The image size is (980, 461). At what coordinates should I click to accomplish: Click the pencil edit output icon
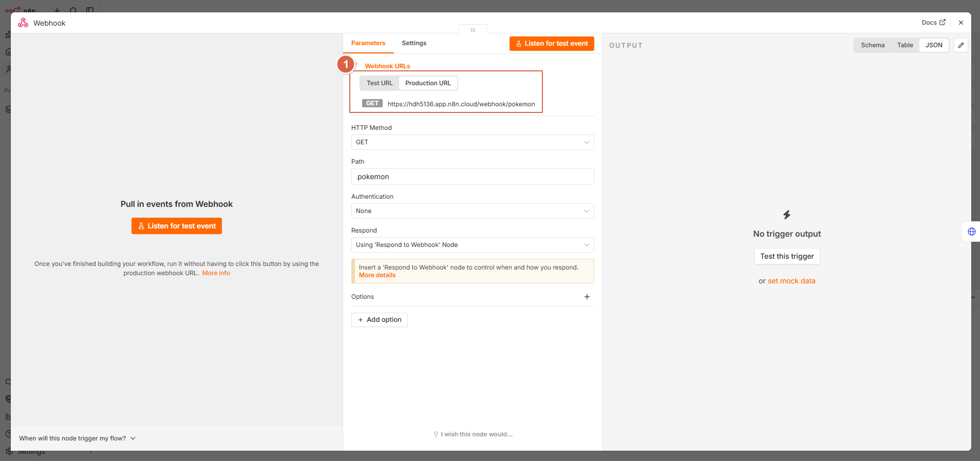960,45
